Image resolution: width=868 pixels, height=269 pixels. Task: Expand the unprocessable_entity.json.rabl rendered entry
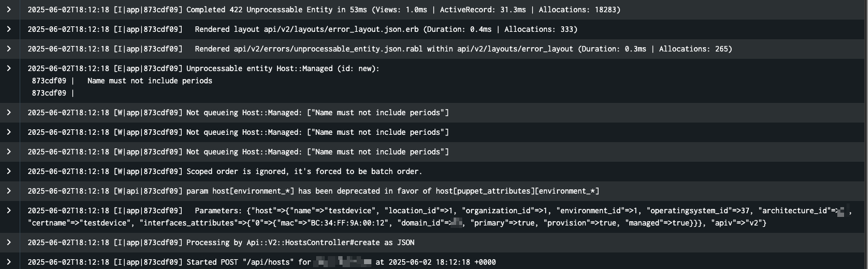[9, 49]
